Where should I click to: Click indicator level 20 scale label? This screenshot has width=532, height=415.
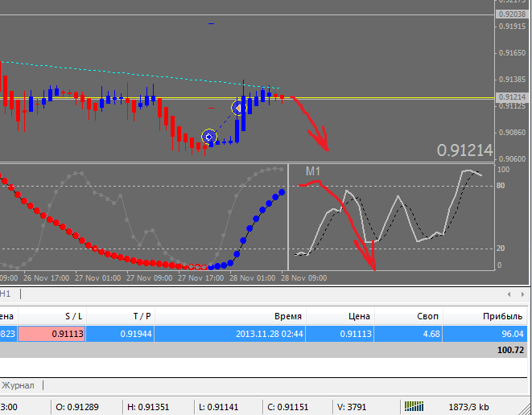[501, 249]
